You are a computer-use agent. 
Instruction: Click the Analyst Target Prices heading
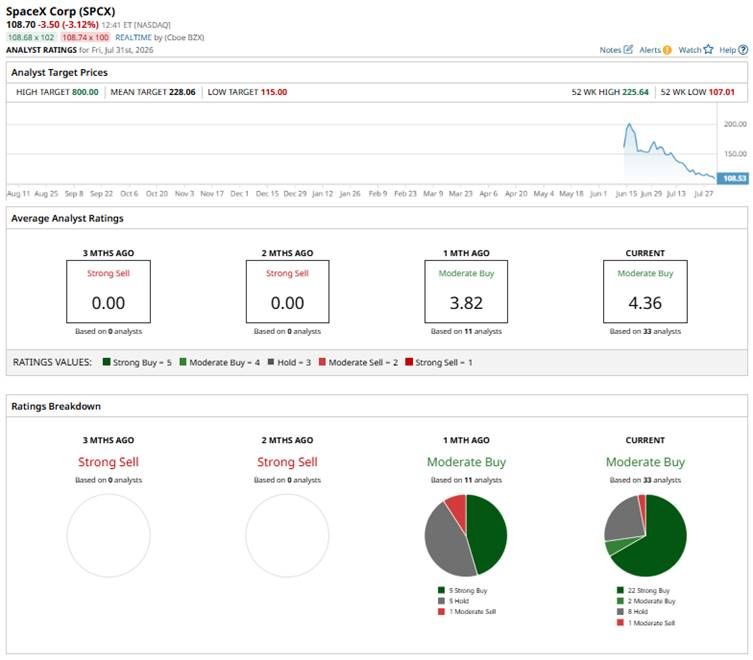coord(60,73)
